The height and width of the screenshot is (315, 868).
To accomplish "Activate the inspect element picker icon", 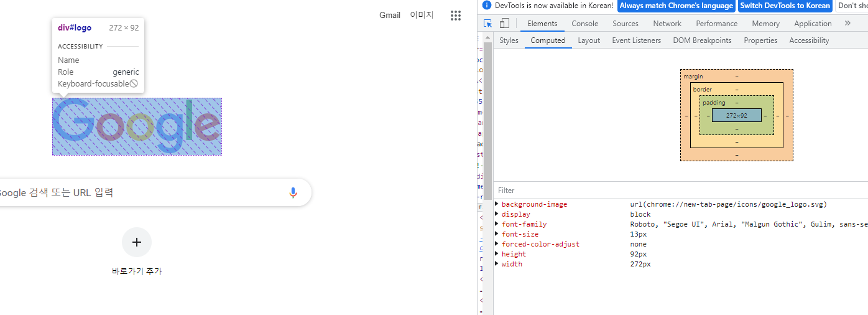I will [x=488, y=24].
